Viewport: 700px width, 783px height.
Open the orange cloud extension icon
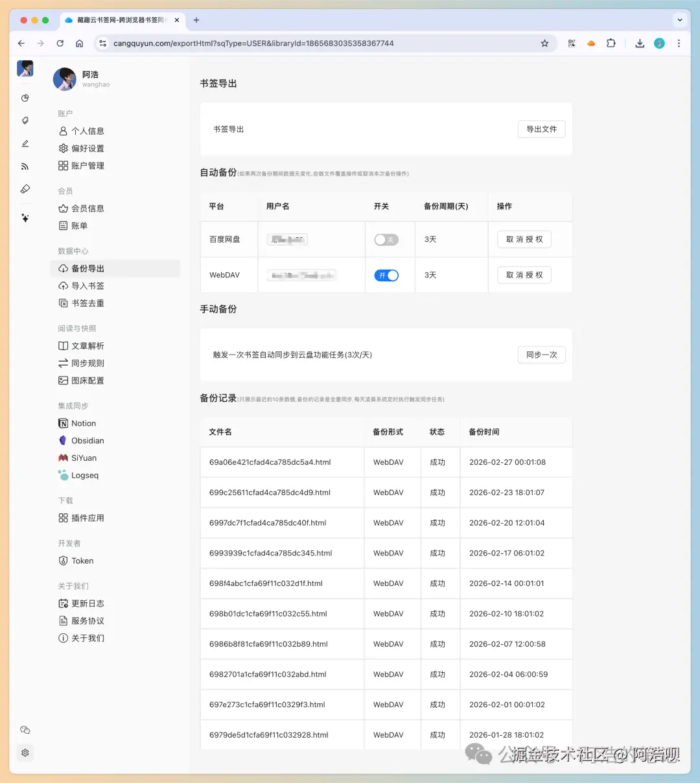click(591, 43)
